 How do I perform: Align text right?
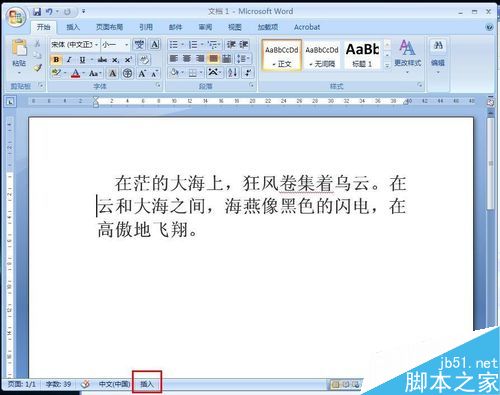point(200,59)
